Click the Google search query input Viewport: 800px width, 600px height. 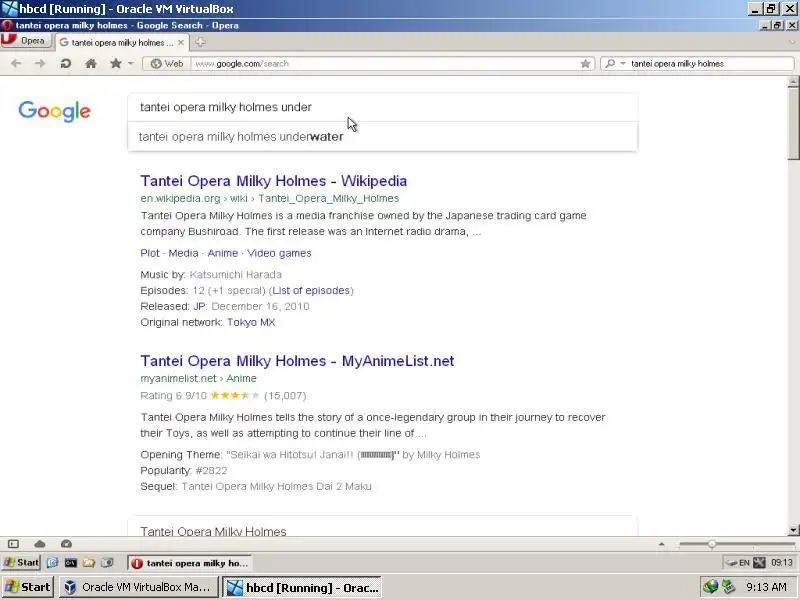coord(382,107)
